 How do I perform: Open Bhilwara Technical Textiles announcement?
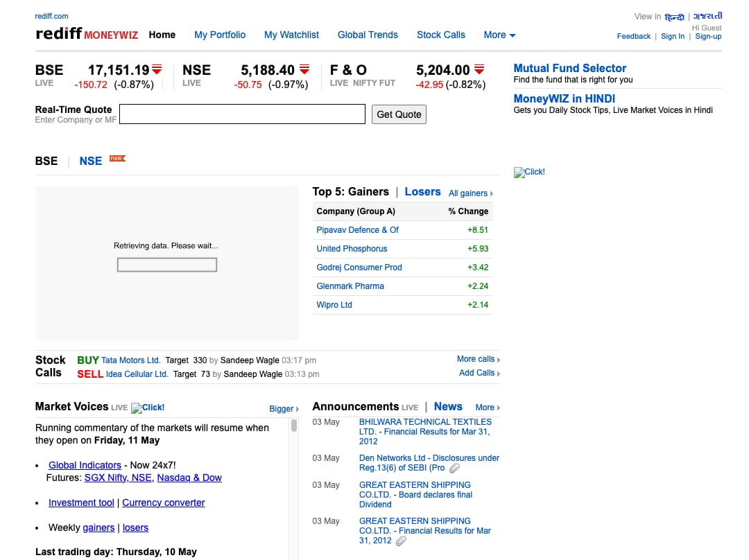425,432
